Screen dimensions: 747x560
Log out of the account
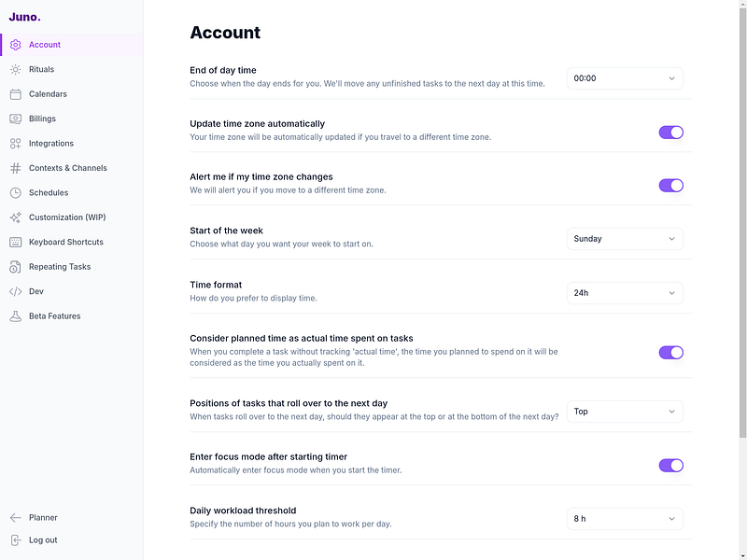(x=43, y=540)
